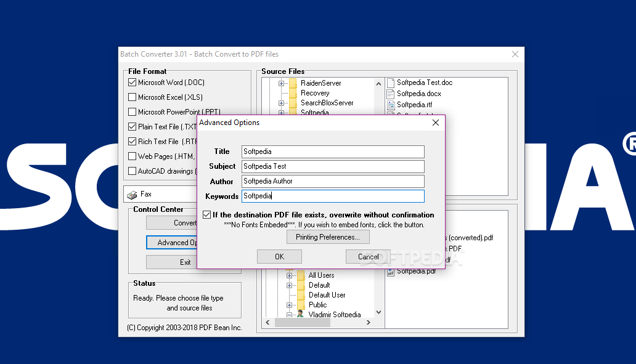Select the Recovery tree label
This screenshot has width=636, height=364.
click(315, 93)
